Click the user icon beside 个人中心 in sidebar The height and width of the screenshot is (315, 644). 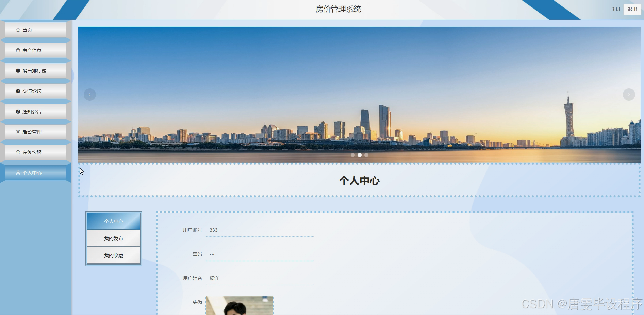(18, 173)
